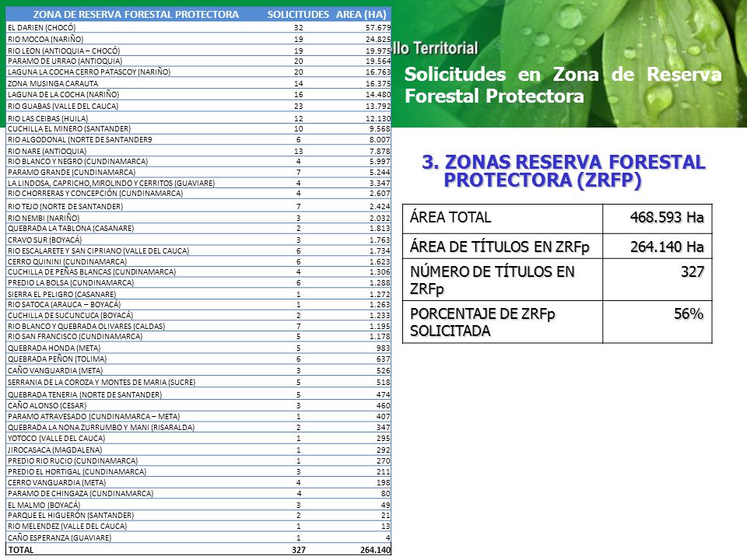Select 'PREDIO EL HORTIGAL (CUNDINAMARCA)' label
747x560 pixels.
(x=77, y=471)
